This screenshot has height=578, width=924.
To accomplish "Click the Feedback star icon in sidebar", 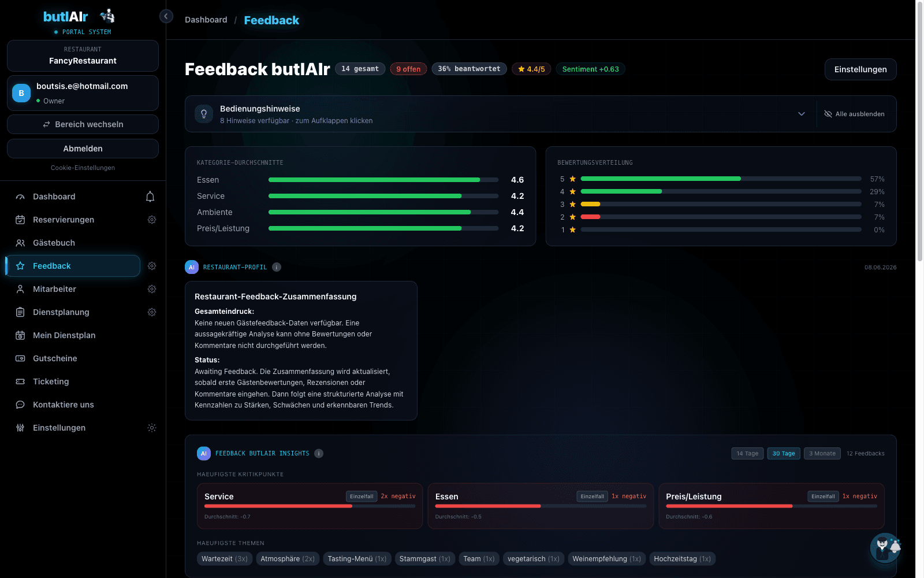I will point(20,266).
